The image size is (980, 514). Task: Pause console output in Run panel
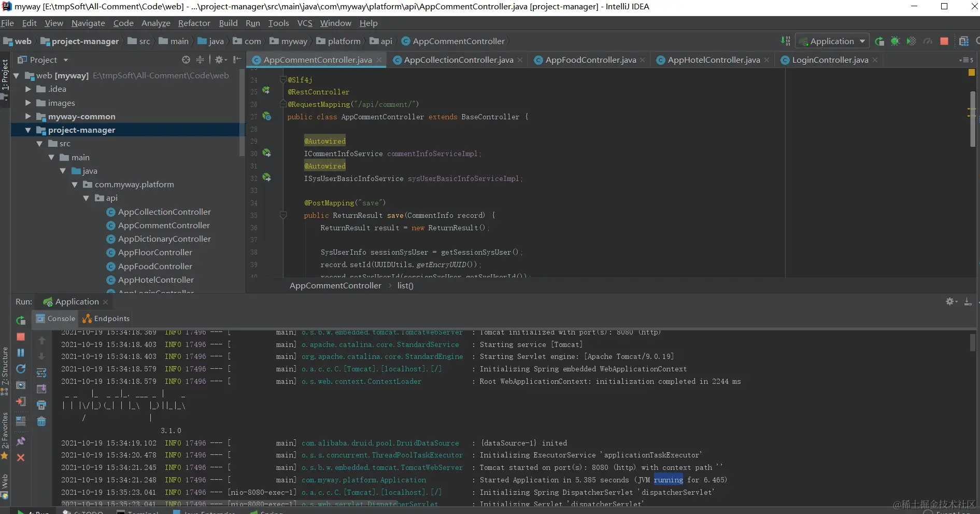pos(21,353)
